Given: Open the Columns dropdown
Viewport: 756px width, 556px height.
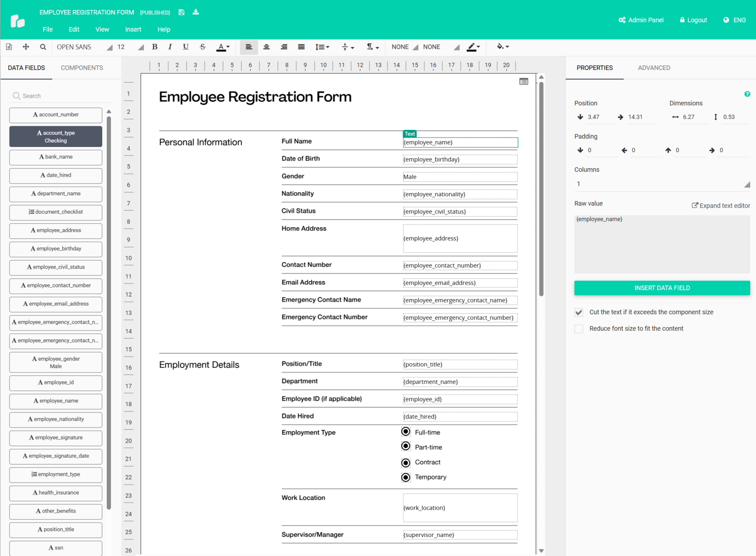Looking at the screenshot, I should [x=662, y=184].
